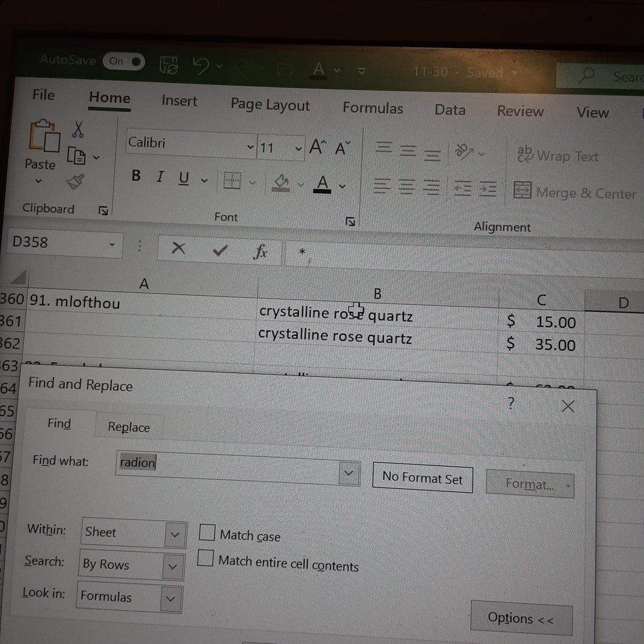Click the Bottom Align icon
644x644 pixels.
click(x=432, y=154)
